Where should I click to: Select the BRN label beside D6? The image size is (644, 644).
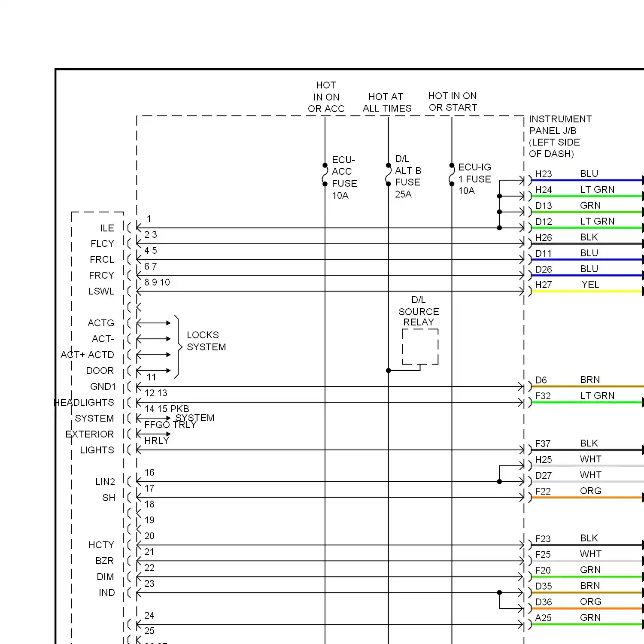[590, 380]
